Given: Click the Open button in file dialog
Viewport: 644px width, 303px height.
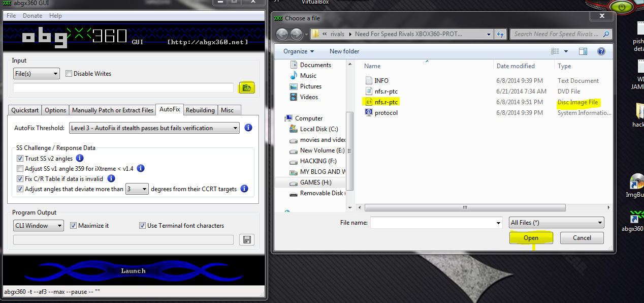Looking at the screenshot, I should pyautogui.click(x=531, y=238).
